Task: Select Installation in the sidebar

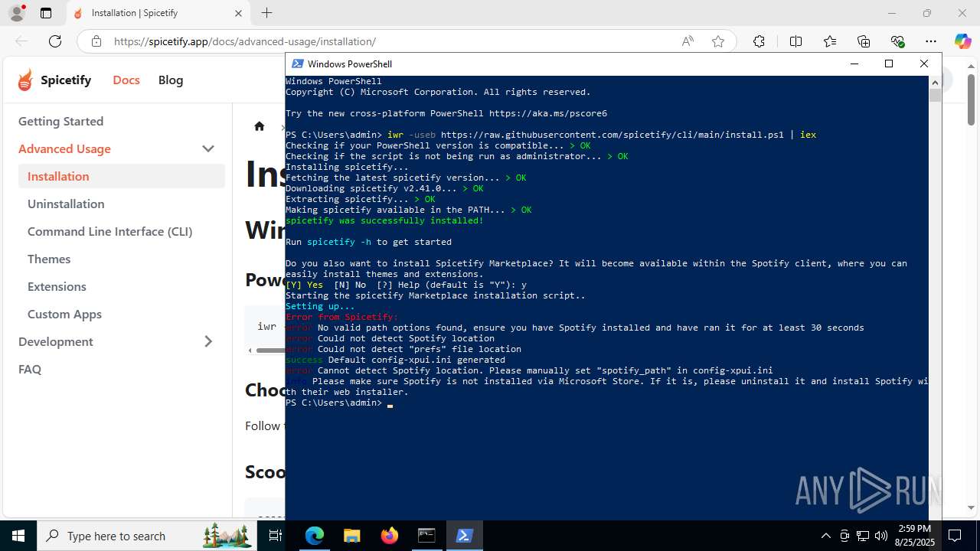Action: click(x=122, y=176)
